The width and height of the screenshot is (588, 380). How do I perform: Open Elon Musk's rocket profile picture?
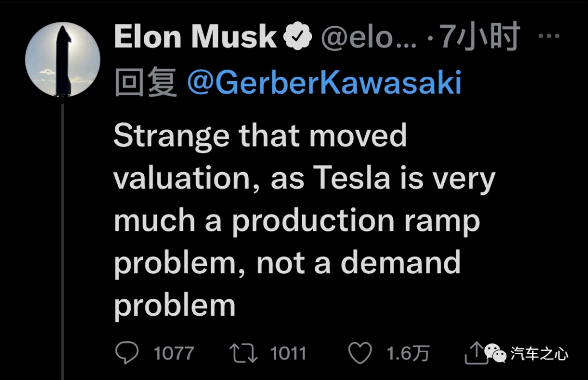pos(63,59)
